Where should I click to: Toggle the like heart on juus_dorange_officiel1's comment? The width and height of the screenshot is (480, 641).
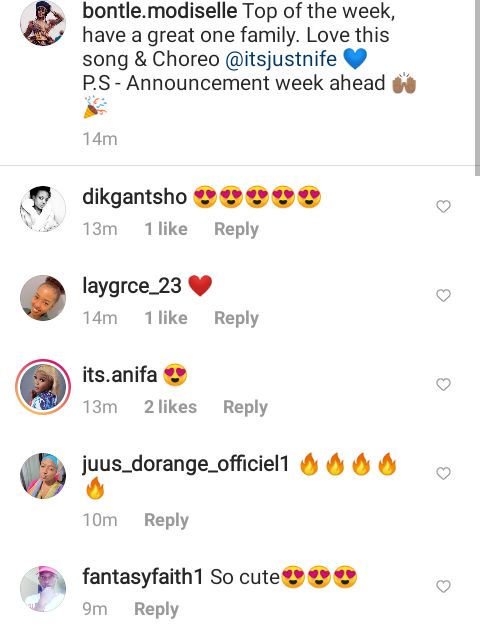[x=443, y=473]
